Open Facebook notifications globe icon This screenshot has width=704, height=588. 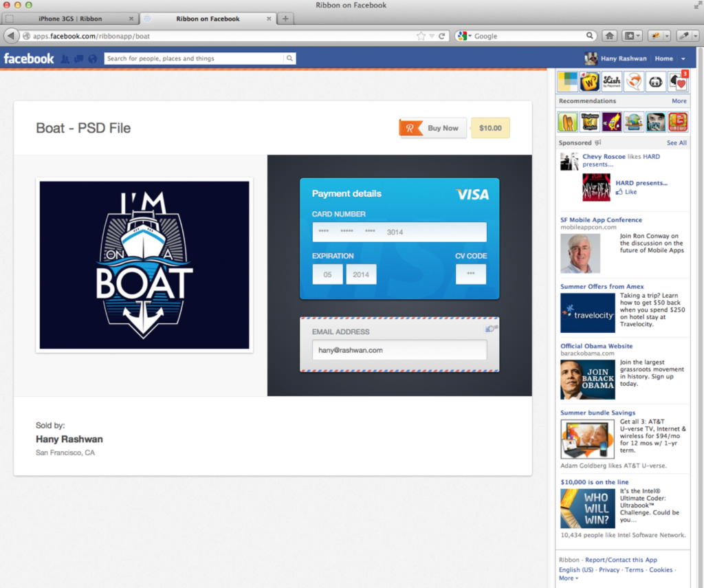click(93, 59)
